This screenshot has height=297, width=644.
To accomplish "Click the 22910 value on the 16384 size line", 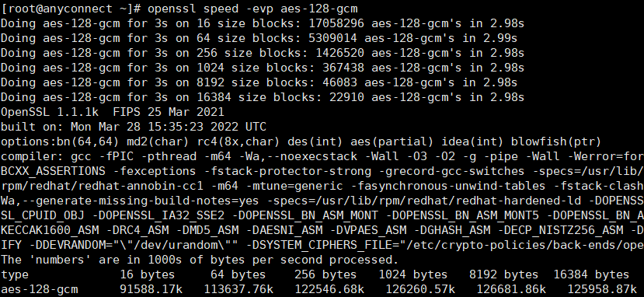I will click(x=346, y=97).
